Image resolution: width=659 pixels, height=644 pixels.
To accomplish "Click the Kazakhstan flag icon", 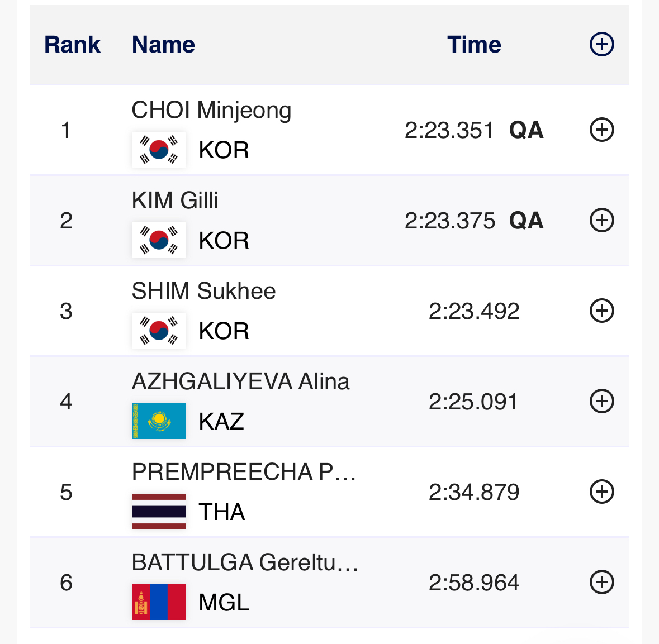I will point(159,421).
